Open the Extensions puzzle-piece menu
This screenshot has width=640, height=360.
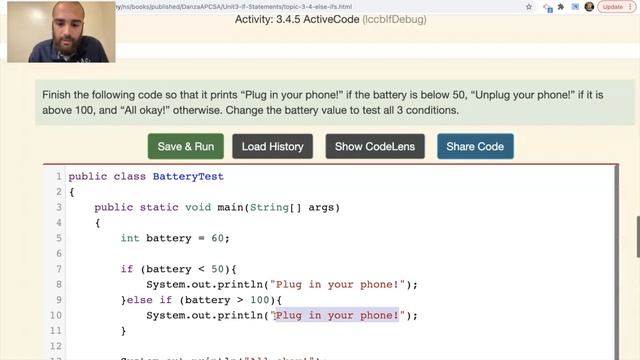click(561, 7)
